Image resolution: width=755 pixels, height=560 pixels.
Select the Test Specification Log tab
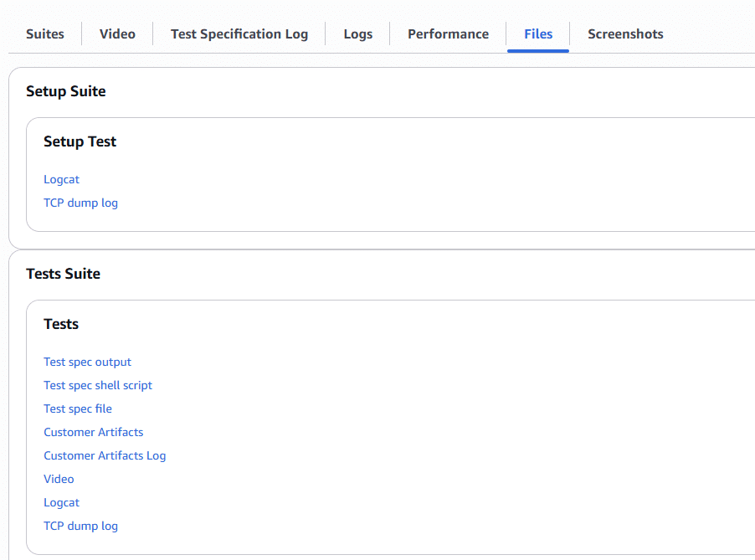(x=239, y=34)
